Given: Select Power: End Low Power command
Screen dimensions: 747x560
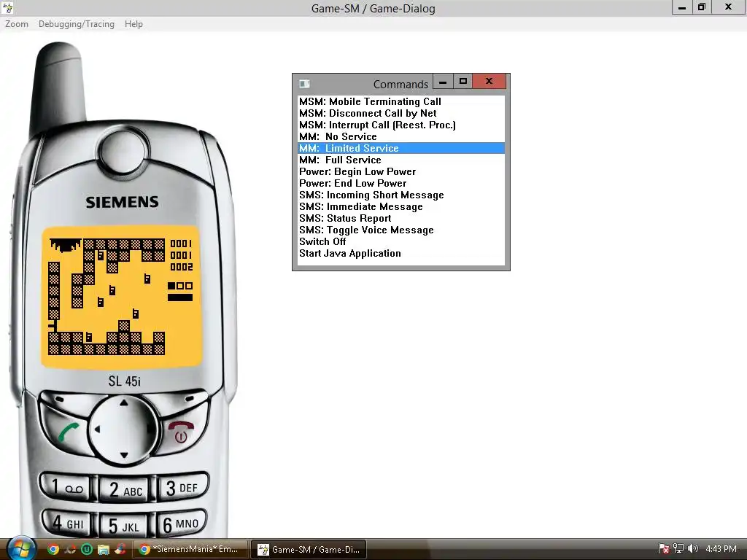Looking at the screenshot, I should [x=401, y=183].
